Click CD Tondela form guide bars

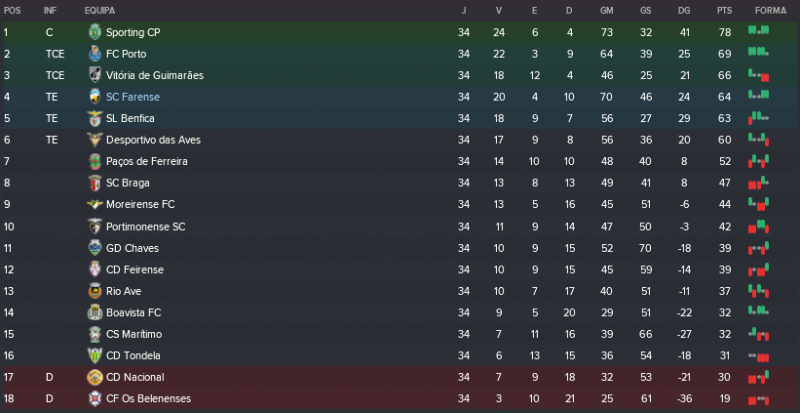pos(758,356)
